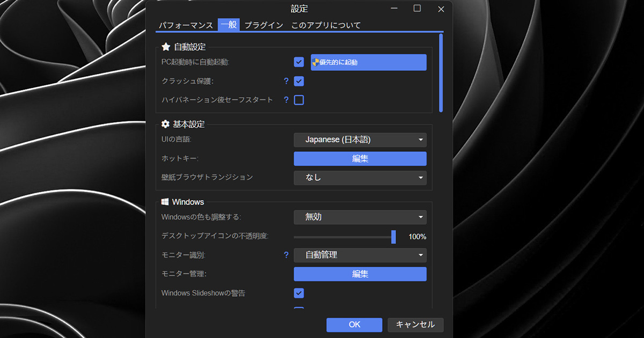Click the star icon beside 自動設定

pyautogui.click(x=166, y=47)
